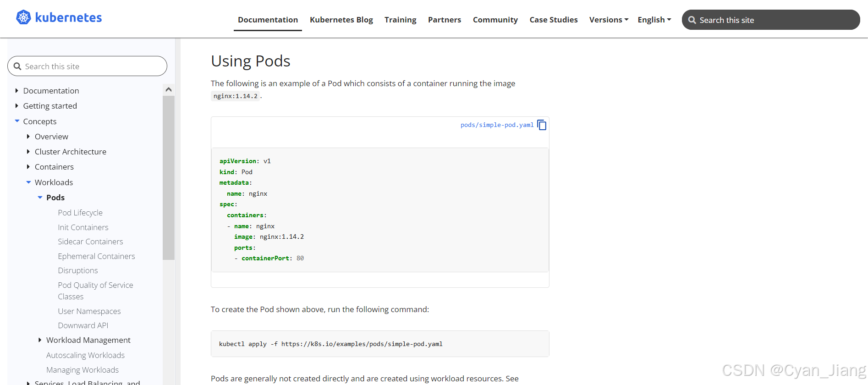Click the Kubernetes wheel logo icon

[x=23, y=17]
